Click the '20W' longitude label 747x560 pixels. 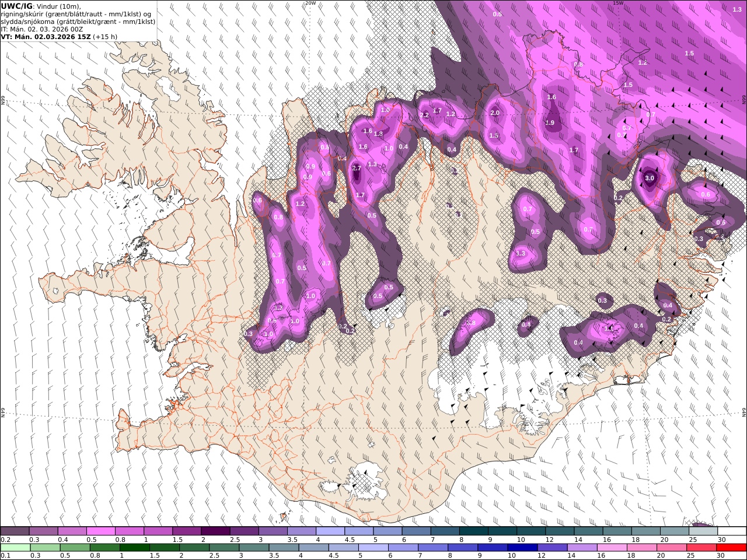[x=310, y=3]
